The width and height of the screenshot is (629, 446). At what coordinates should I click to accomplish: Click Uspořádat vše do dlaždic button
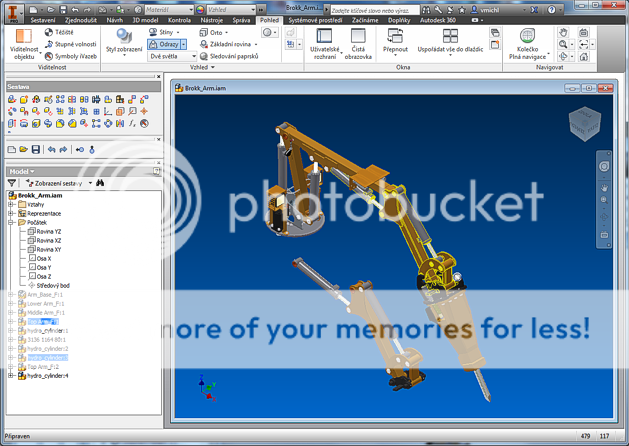pyautogui.click(x=450, y=41)
